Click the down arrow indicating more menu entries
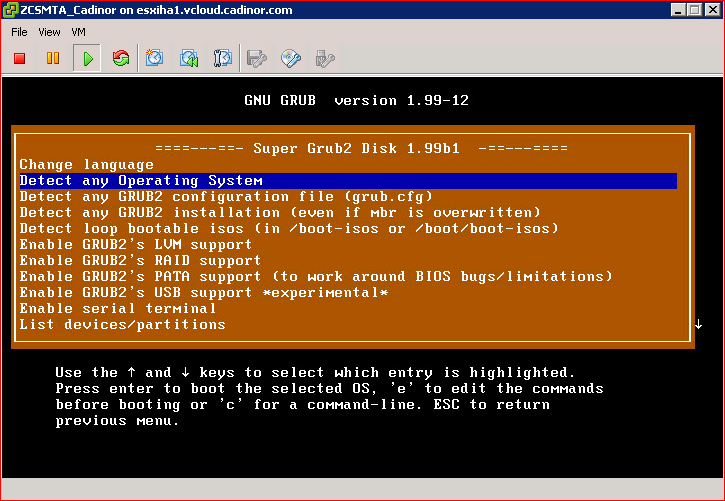The image size is (725, 501). [698, 324]
